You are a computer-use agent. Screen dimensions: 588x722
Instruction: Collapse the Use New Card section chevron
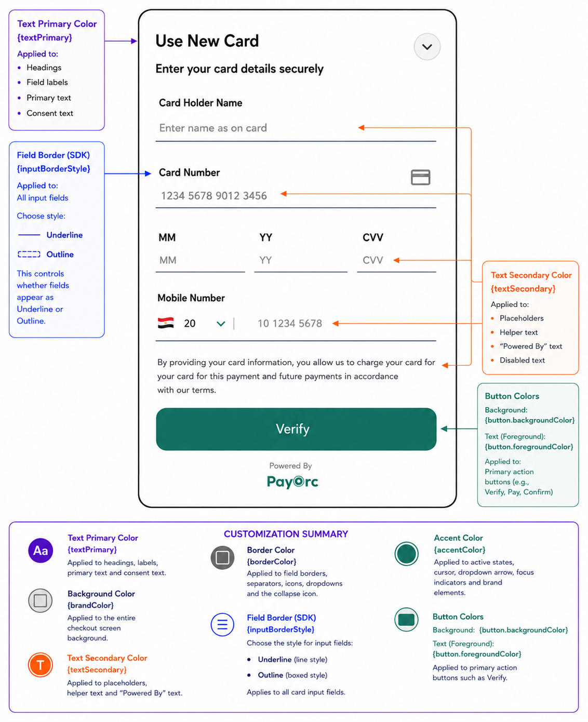coord(427,47)
